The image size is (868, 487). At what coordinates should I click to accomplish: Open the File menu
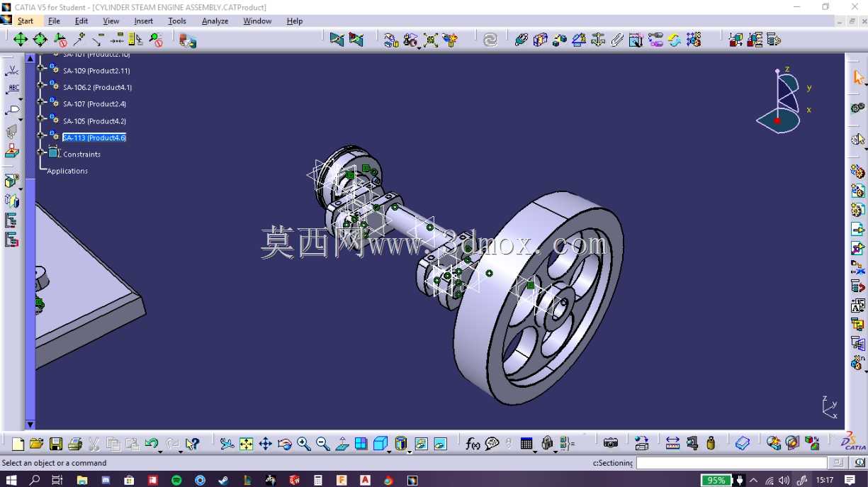point(54,21)
